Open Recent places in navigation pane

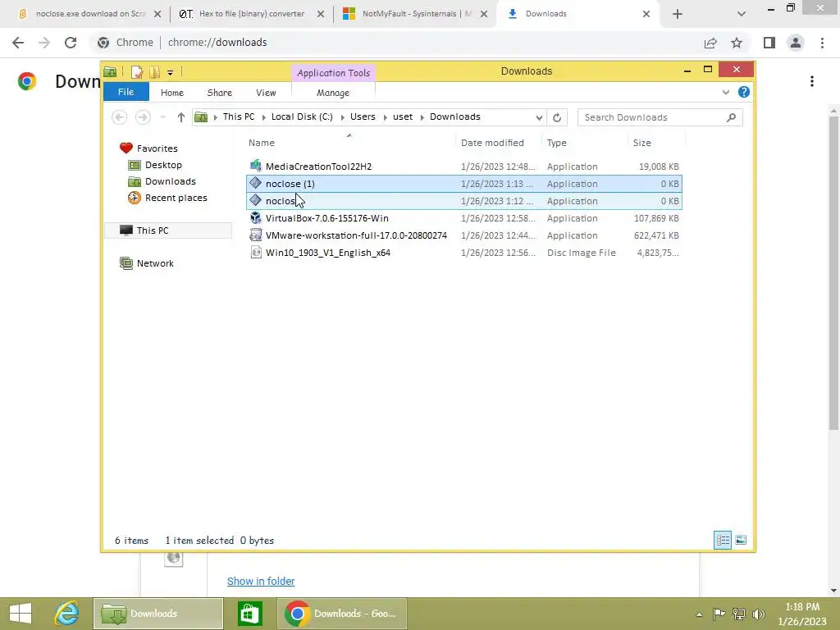click(x=176, y=198)
